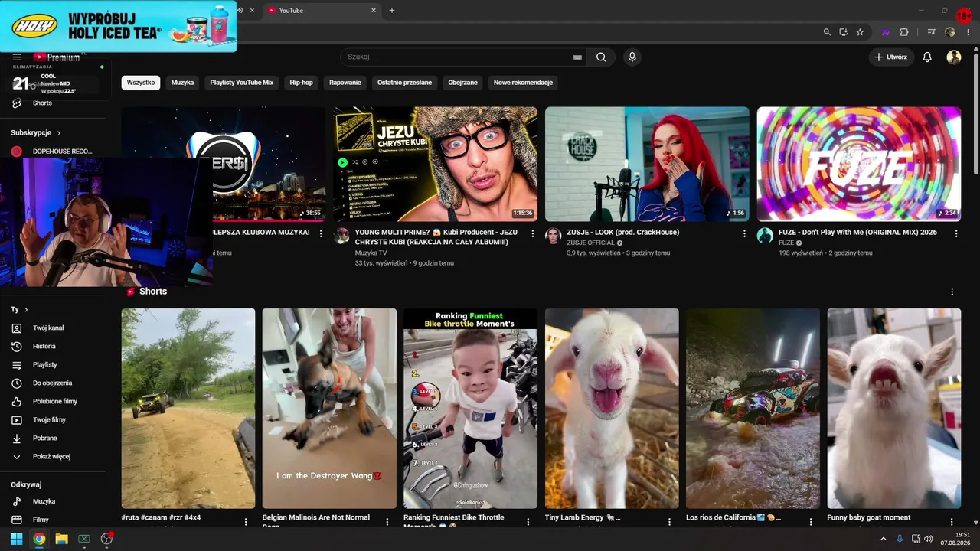
Task: Click the install app icon in address bar
Action: point(844,32)
